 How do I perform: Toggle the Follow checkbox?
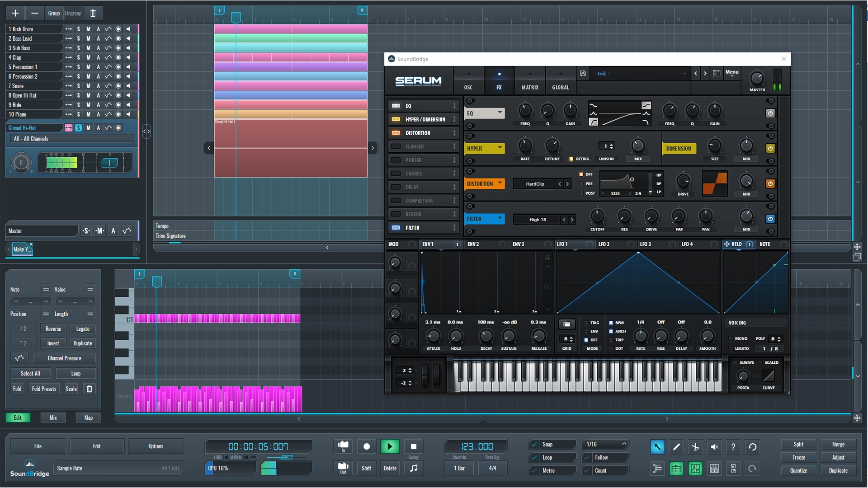[587, 457]
